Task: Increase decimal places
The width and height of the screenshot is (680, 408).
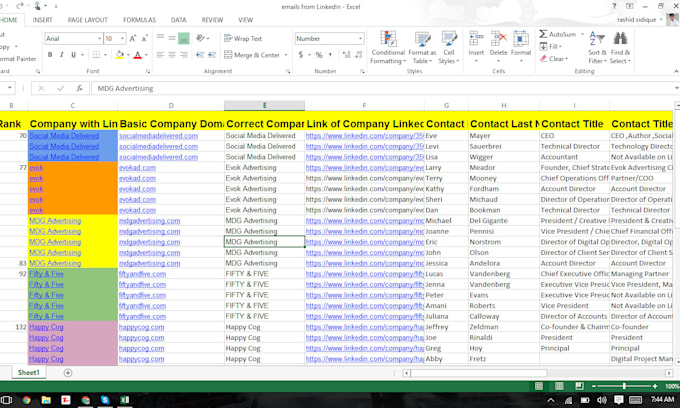Action: point(346,55)
